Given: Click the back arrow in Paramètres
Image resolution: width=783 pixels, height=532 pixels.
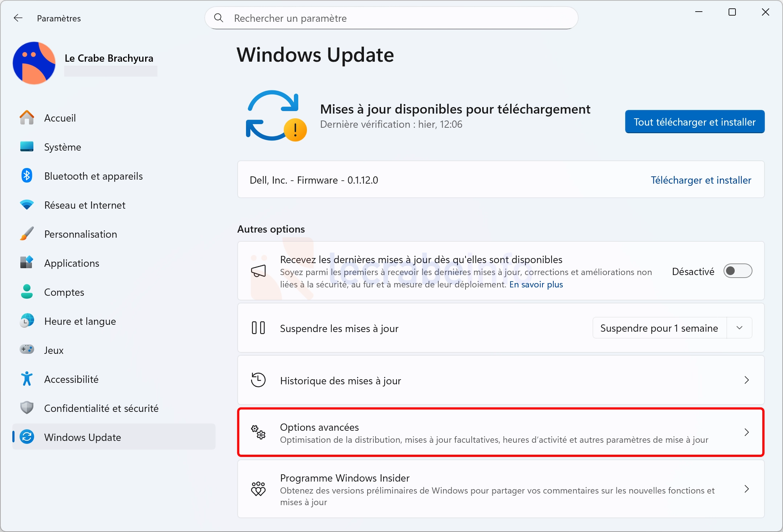Looking at the screenshot, I should pos(18,18).
